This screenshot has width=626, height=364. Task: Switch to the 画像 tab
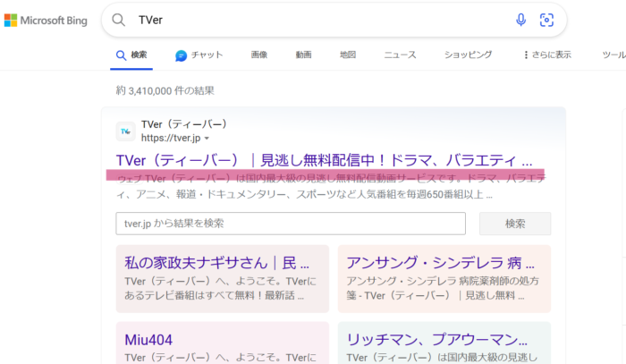(259, 55)
